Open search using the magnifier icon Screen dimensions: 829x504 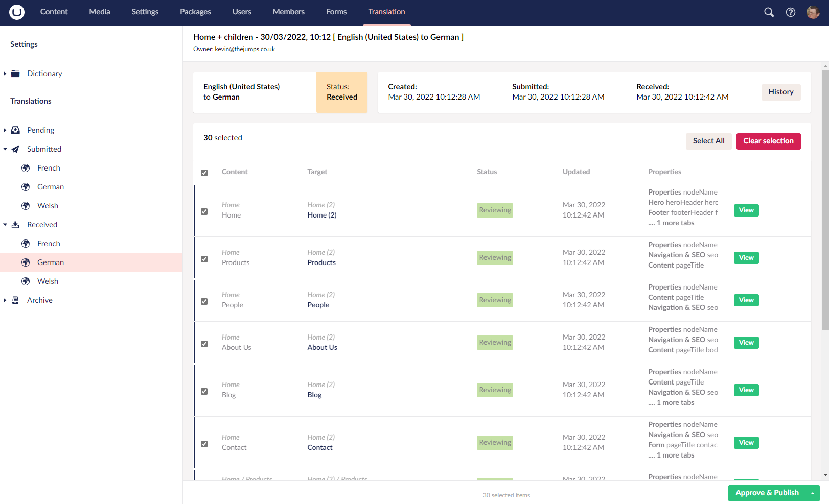point(769,12)
